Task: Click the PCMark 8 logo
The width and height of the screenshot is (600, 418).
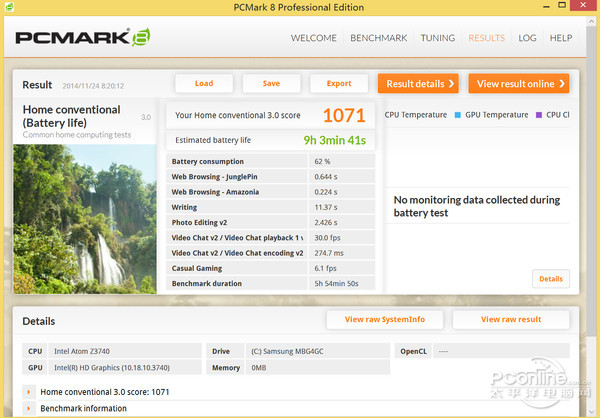Action: point(83,37)
